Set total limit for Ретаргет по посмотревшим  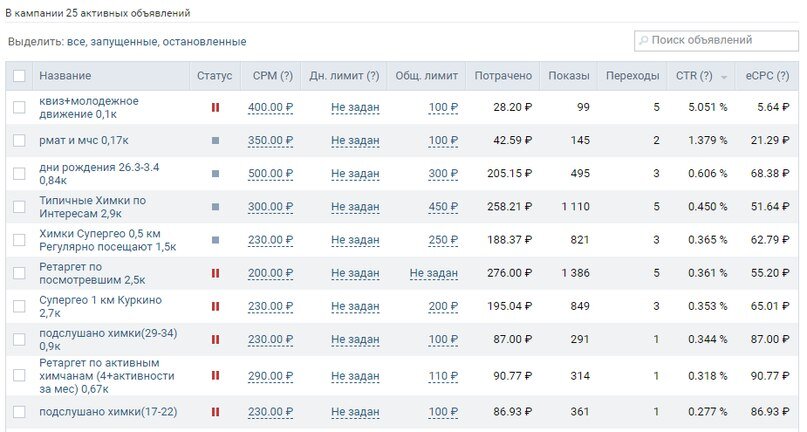(434, 273)
